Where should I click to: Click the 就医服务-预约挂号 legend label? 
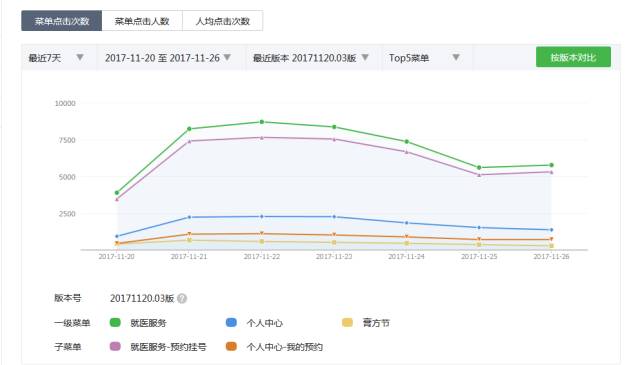point(168,347)
